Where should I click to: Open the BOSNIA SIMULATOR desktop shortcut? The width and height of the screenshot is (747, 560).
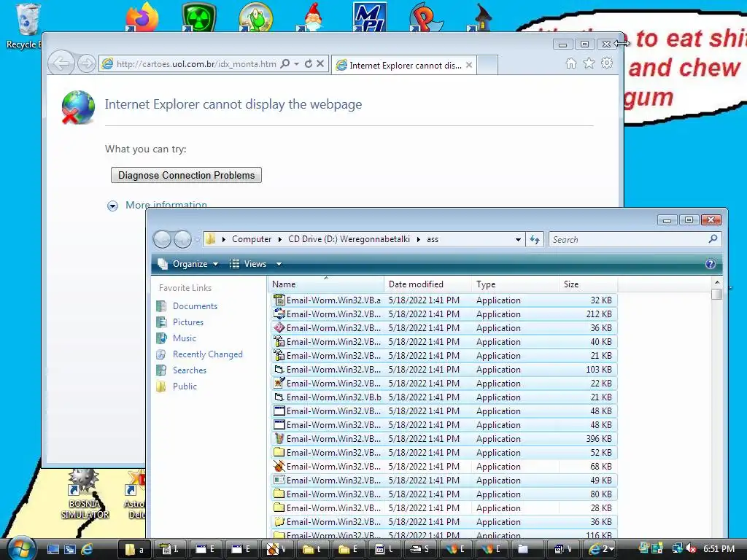[85, 495]
